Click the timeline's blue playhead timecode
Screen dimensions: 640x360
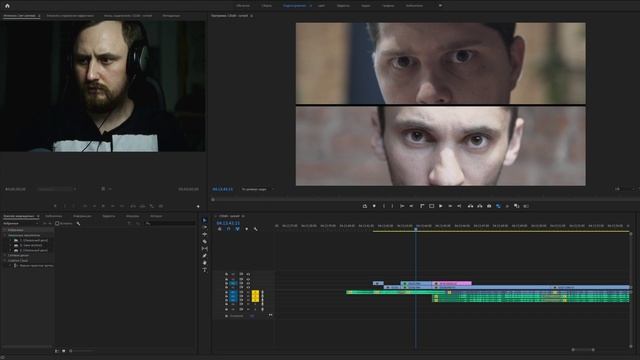click(228, 223)
